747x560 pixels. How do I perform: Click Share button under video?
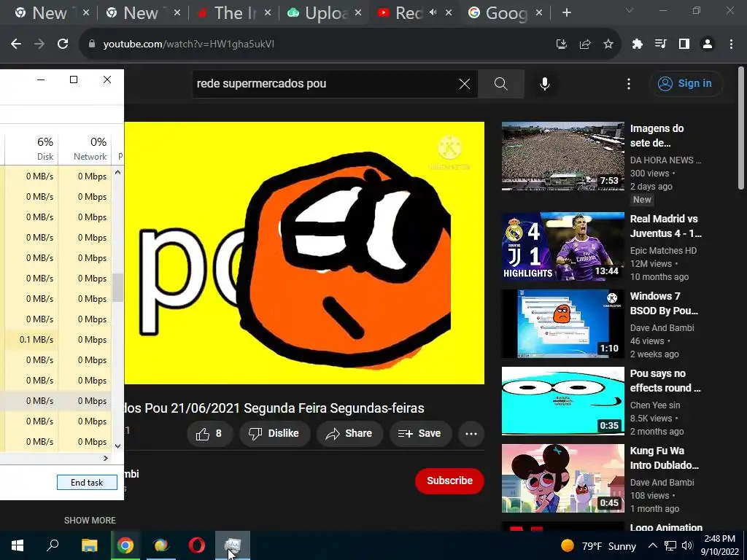(349, 433)
